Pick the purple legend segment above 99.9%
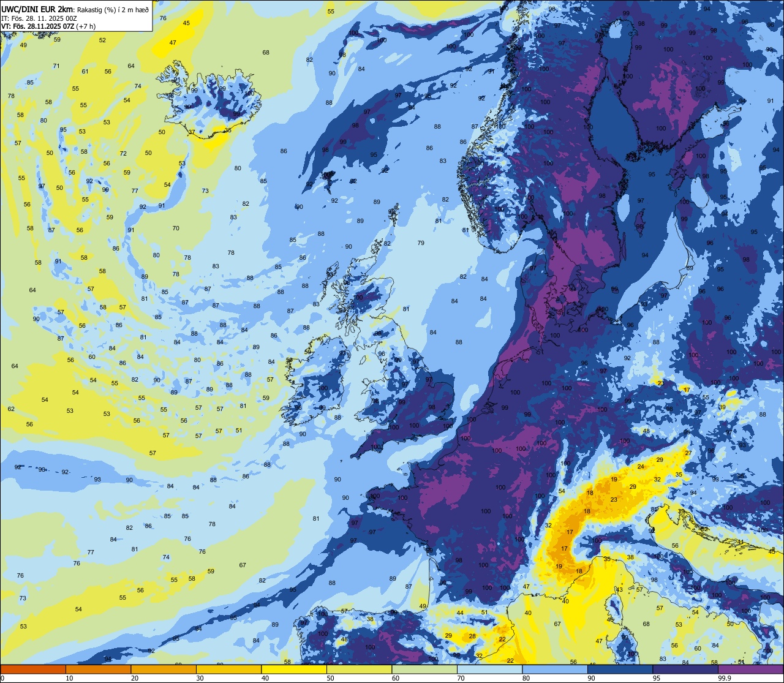The image size is (784, 683). tap(750, 669)
